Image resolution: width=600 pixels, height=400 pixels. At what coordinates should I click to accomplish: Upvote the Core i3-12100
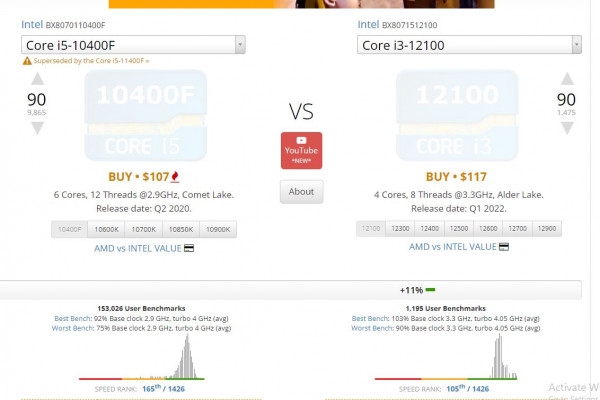[x=566, y=80]
